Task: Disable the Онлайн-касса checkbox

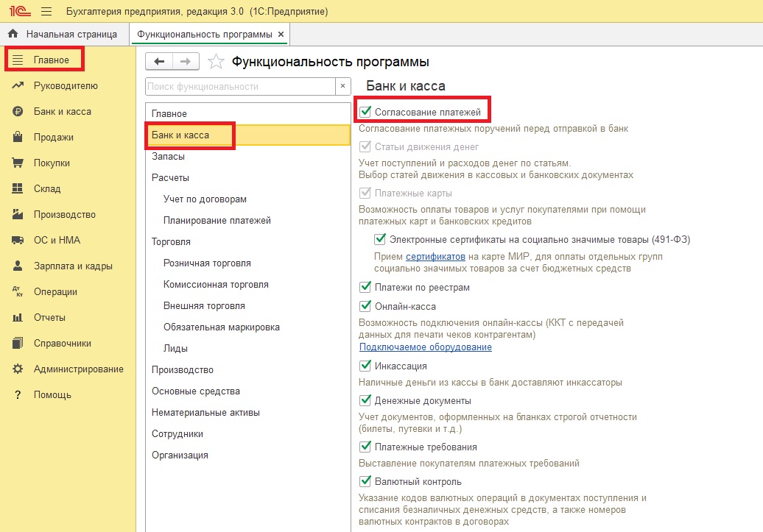Action: tap(365, 306)
